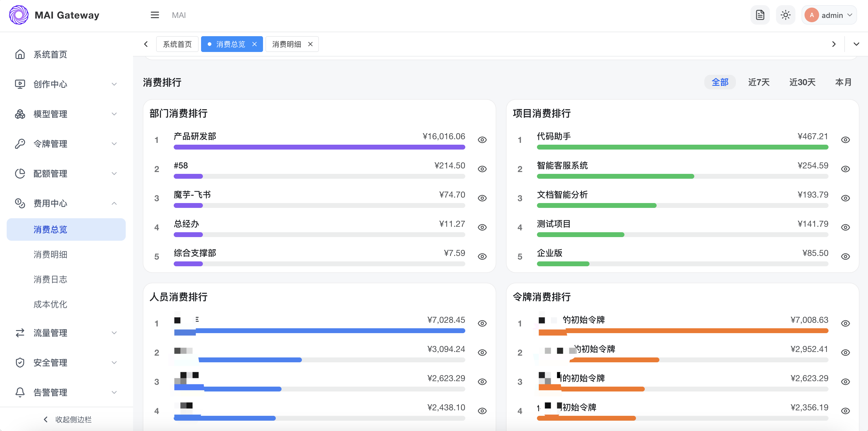This screenshot has height=431, width=868.
Task: Close the 消费明细 tab
Action: 310,44
